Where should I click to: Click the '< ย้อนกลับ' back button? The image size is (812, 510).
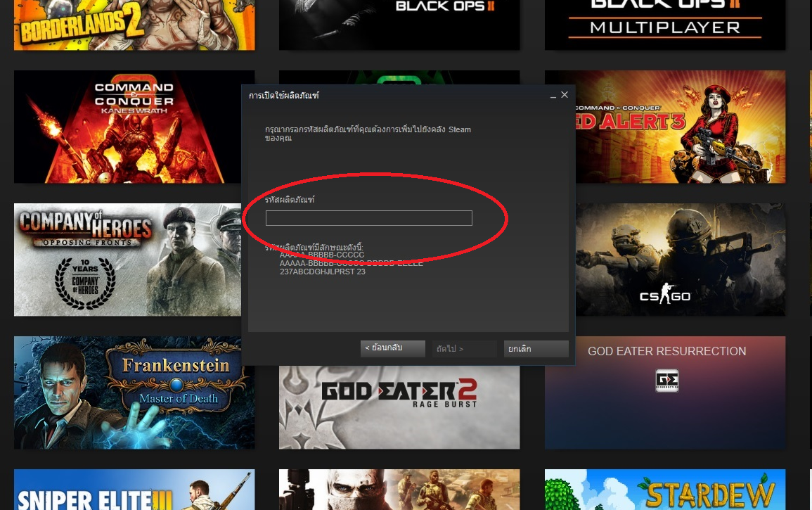pos(392,348)
